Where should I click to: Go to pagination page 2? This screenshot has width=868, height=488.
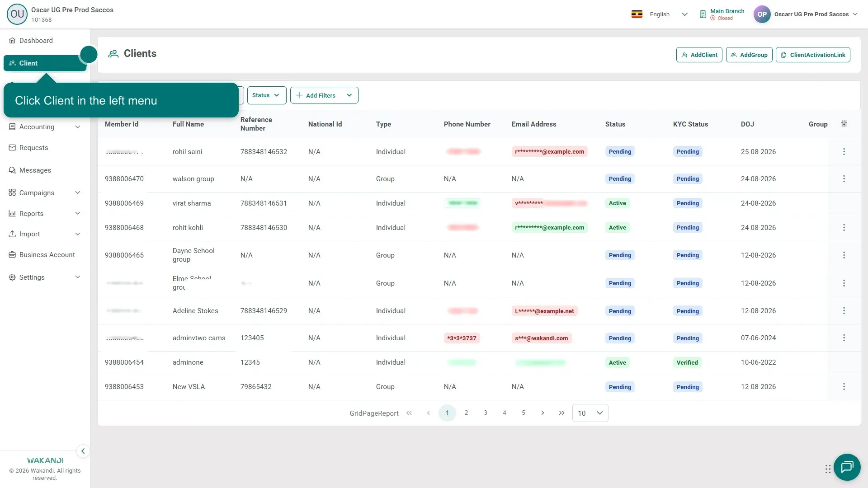(467, 413)
